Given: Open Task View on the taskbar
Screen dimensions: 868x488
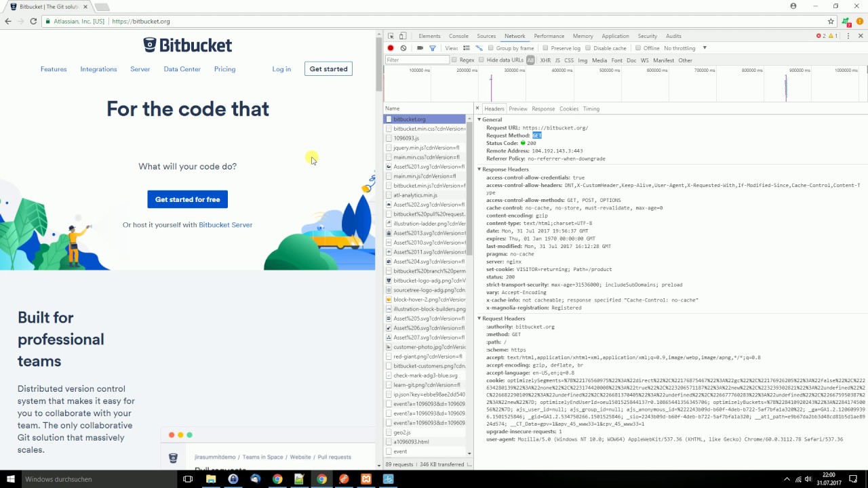Looking at the screenshot, I should 188,479.
